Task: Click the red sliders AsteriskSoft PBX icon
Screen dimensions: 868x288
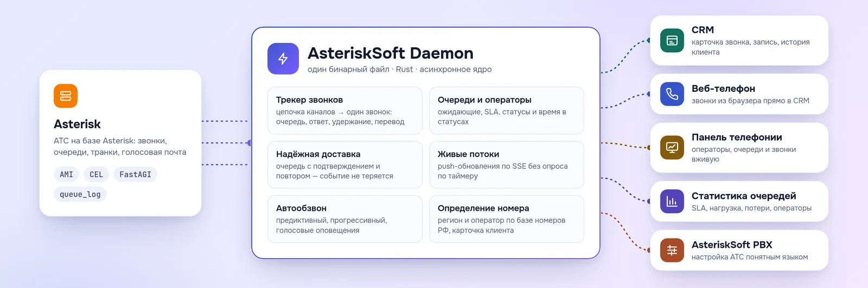Action: (672, 251)
